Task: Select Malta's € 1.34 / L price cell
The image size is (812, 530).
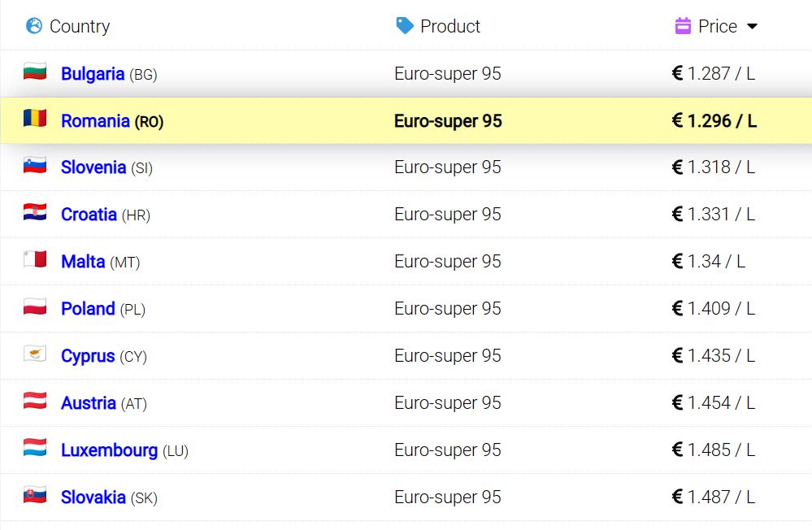Action: point(709,262)
